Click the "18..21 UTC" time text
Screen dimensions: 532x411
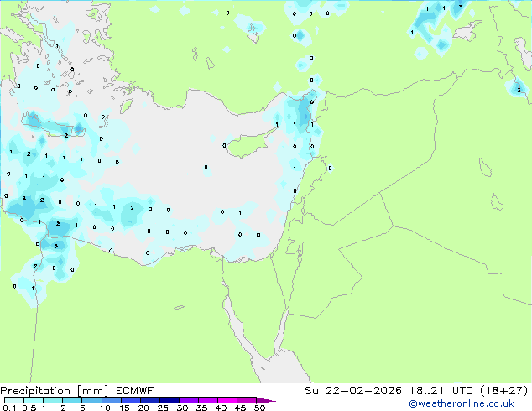pyautogui.click(x=441, y=391)
